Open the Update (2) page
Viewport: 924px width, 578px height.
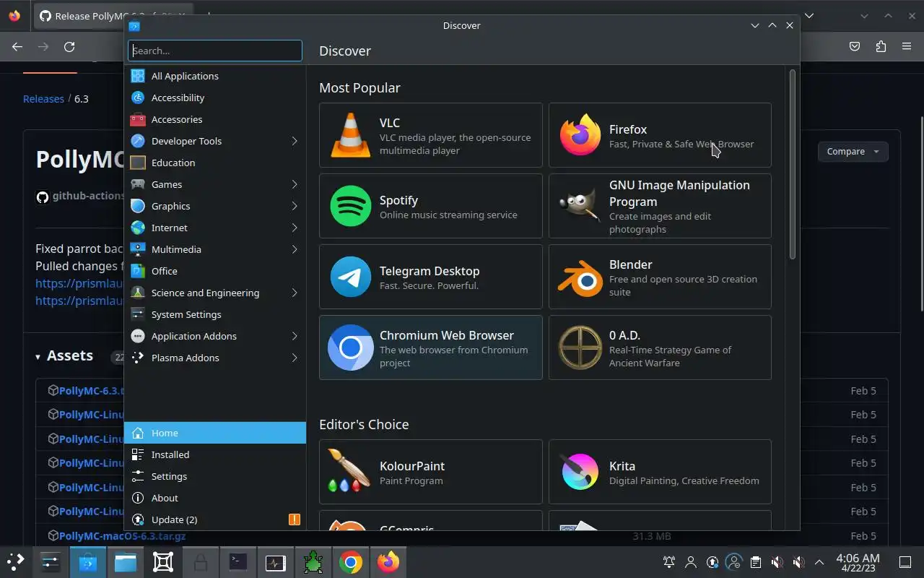[215, 519]
